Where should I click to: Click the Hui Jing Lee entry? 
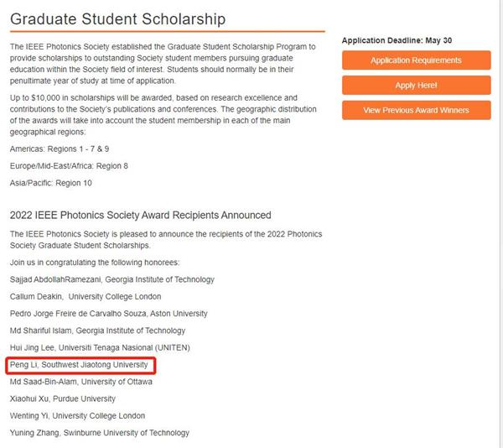[x=100, y=347]
